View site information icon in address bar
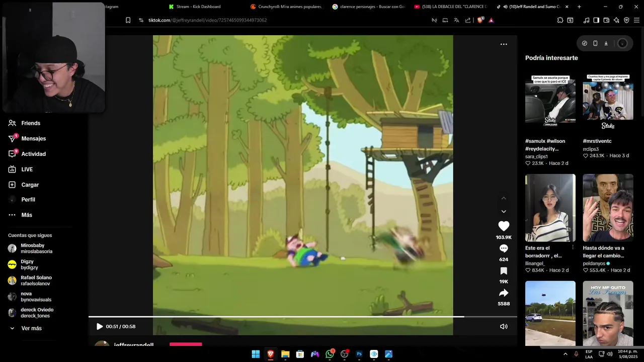Screen dimensions: 644x362 141,20
